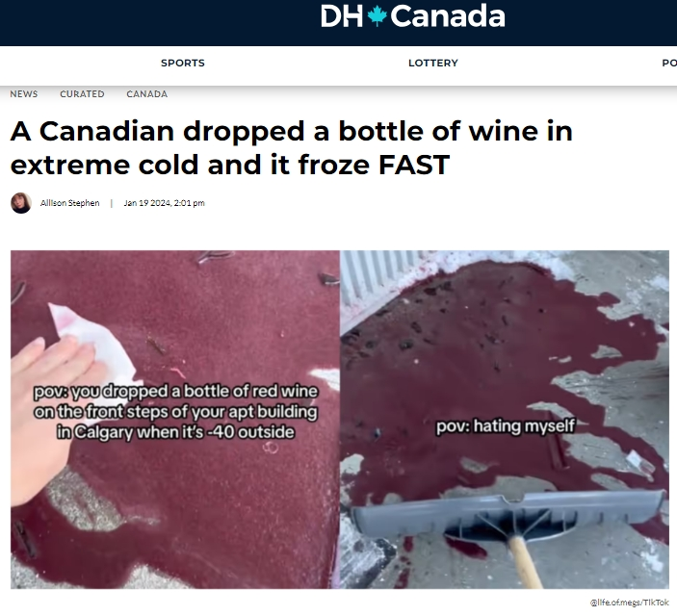Click the Jan 19 2024 publish date
677x616 pixels.
[164, 203]
